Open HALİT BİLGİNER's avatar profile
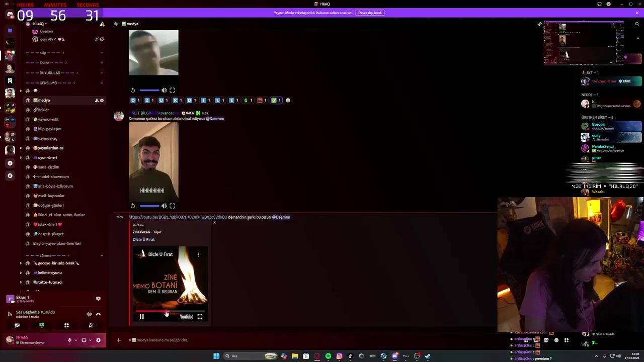The width and height of the screenshot is (644, 362). pyautogui.click(x=119, y=116)
